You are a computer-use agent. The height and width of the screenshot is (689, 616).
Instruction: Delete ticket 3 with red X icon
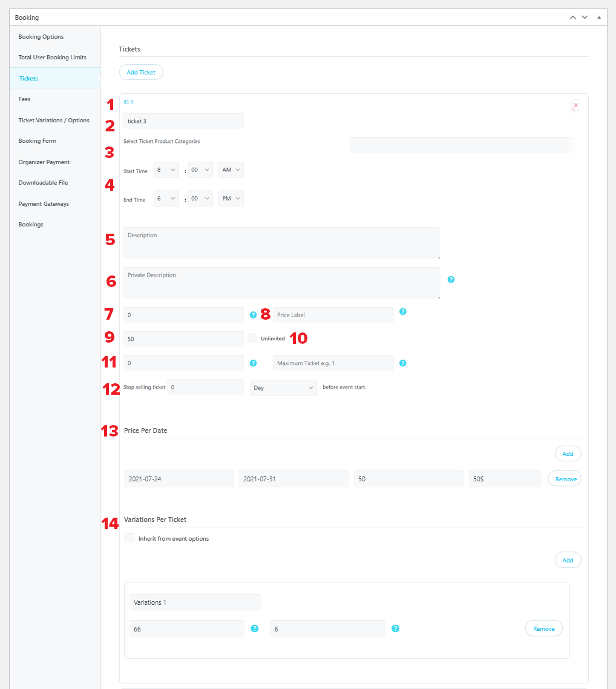(x=575, y=106)
